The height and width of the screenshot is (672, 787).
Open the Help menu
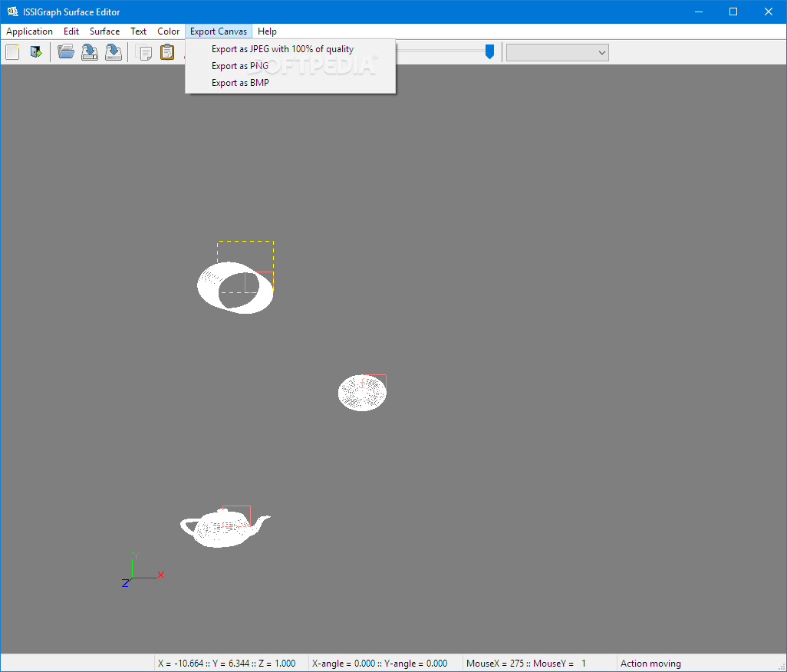pos(267,31)
